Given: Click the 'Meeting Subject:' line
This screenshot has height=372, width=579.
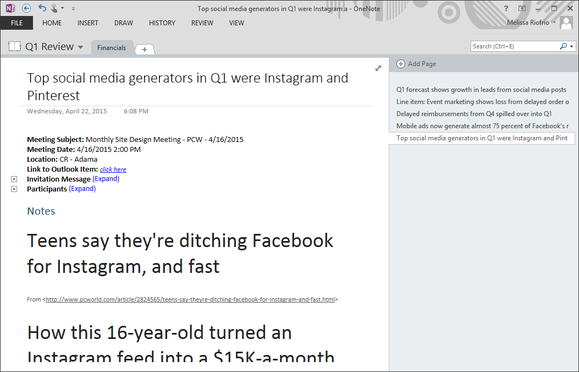Looking at the screenshot, I should pyautogui.click(x=135, y=140).
